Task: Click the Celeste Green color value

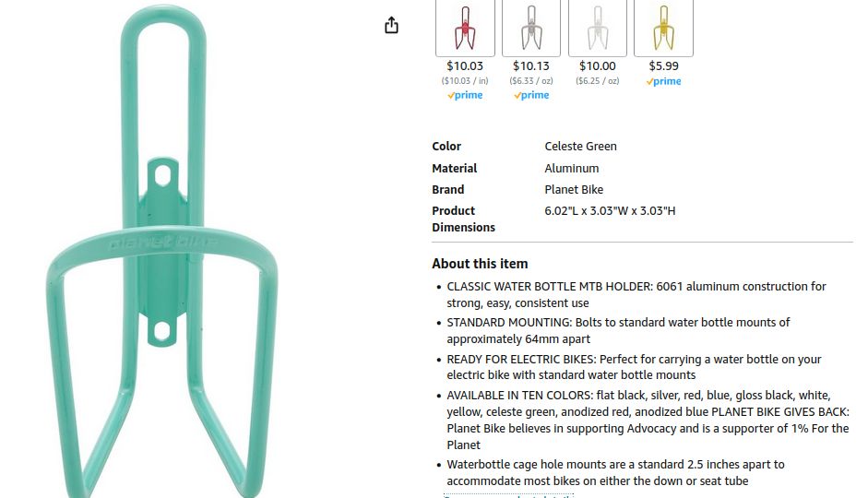Action: (581, 146)
